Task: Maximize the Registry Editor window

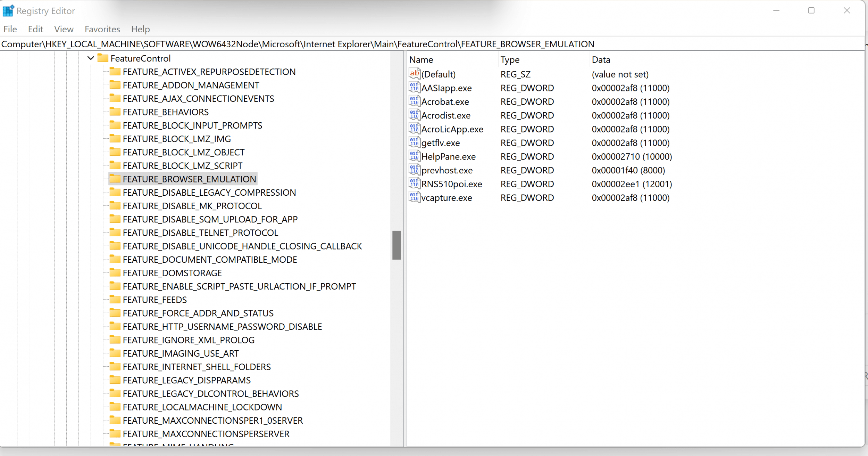Action: [x=811, y=10]
